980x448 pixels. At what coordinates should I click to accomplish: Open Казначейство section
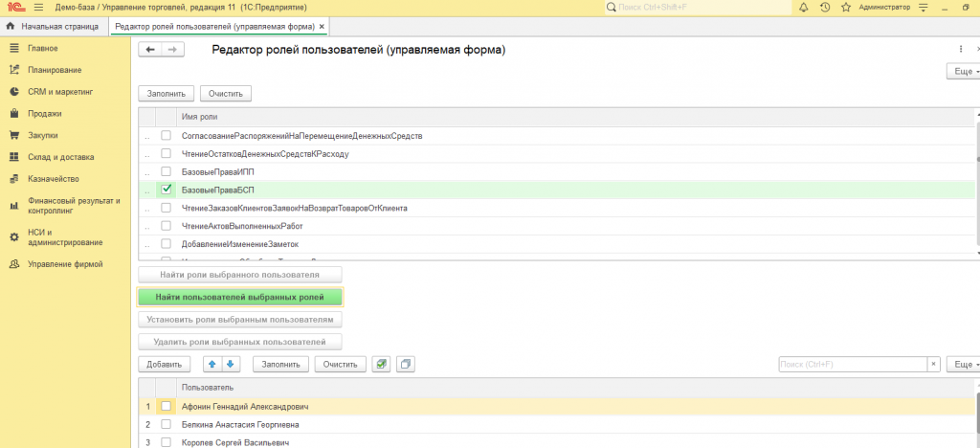(x=54, y=179)
